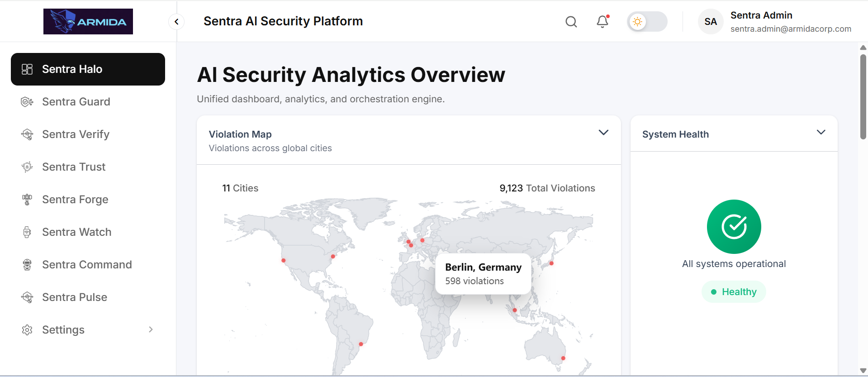Open Sentra Watch page
868x377 pixels.
click(88, 232)
